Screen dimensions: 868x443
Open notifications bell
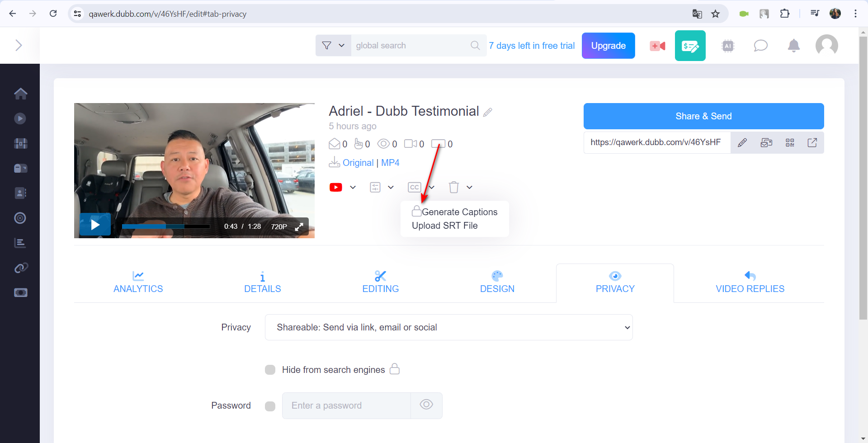(x=794, y=46)
